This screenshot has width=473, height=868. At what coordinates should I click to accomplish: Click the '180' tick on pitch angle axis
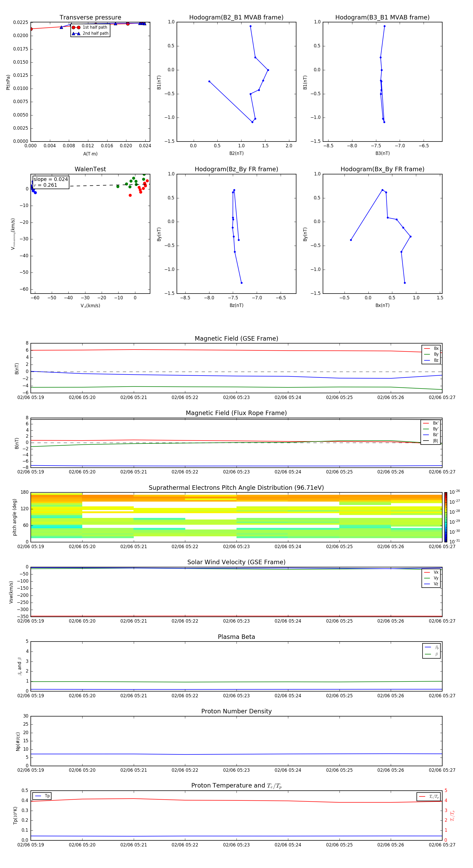coord(25,492)
